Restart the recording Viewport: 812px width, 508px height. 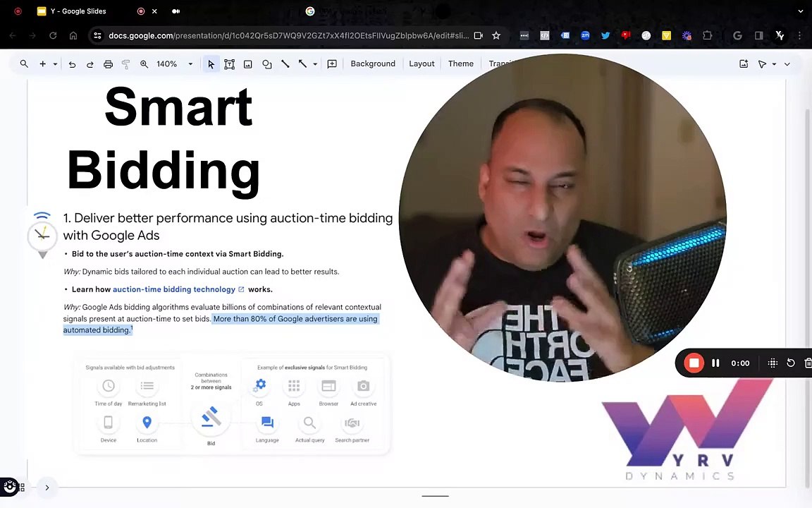point(790,363)
